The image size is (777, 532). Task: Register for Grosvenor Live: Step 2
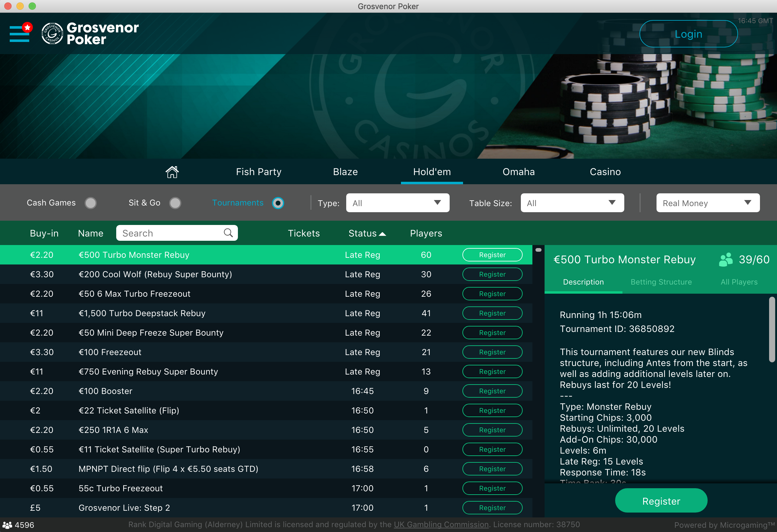pos(492,508)
